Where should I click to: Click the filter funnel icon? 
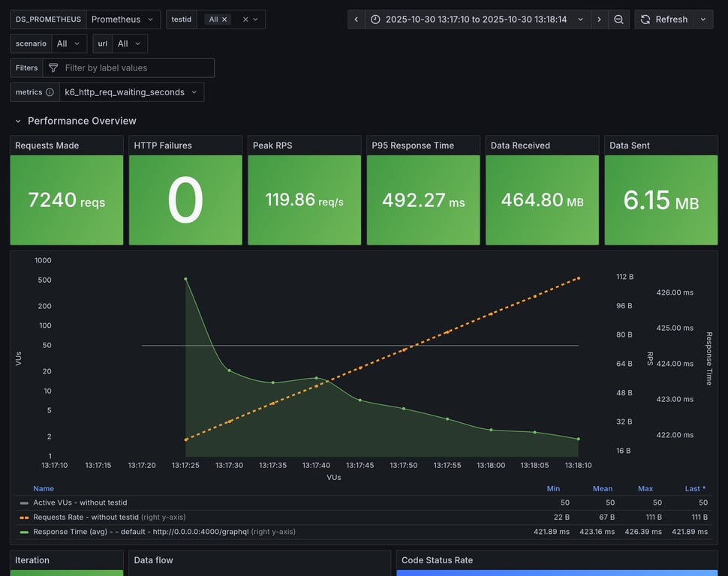[x=53, y=67]
